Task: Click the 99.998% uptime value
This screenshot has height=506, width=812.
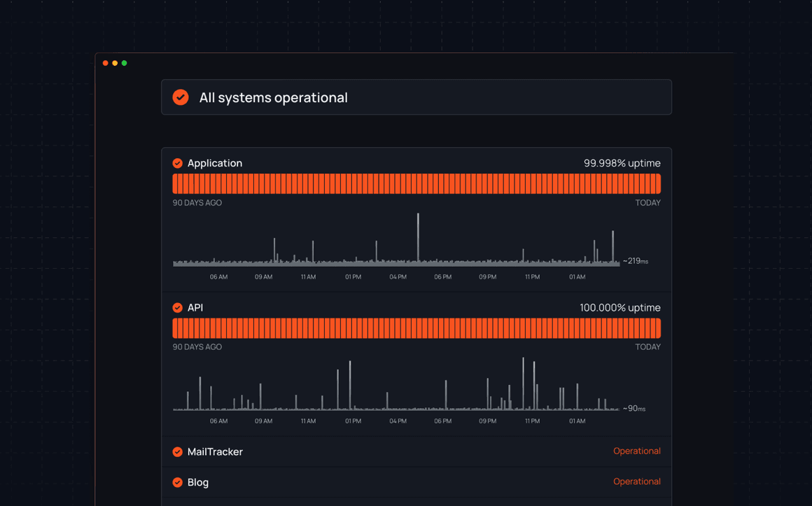Action: (x=622, y=163)
